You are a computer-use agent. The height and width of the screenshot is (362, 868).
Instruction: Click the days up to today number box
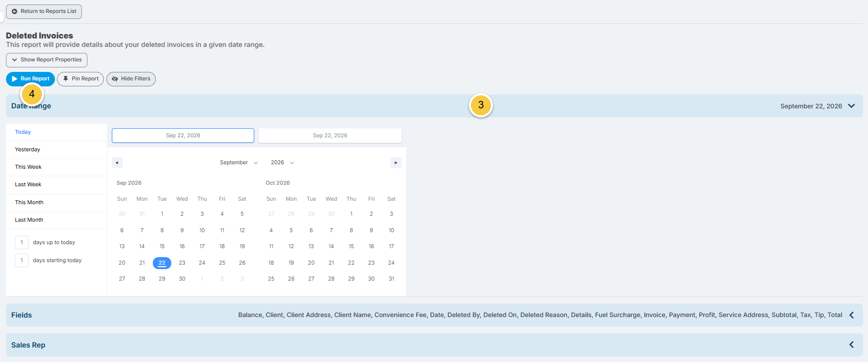[21, 243]
